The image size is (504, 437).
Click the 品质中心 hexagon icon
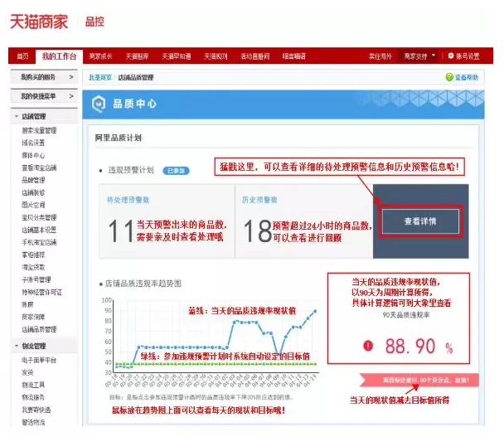tap(99, 104)
